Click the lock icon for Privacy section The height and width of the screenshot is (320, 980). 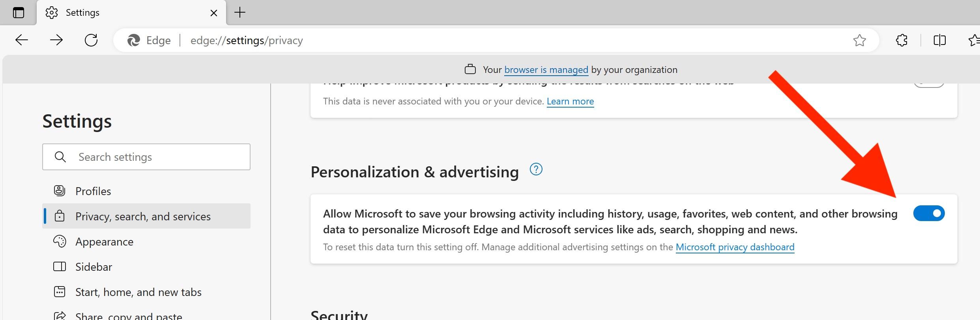tap(60, 216)
